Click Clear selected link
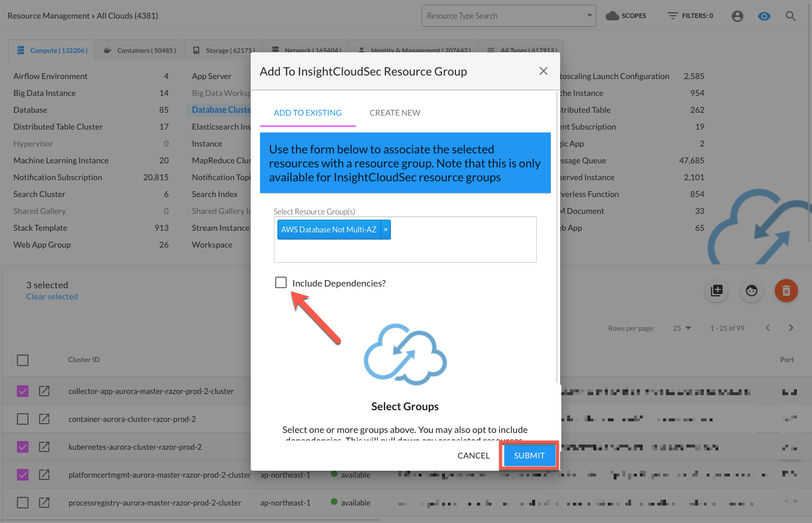Image resolution: width=812 pixels, height=523 pixels. (52, 296)
